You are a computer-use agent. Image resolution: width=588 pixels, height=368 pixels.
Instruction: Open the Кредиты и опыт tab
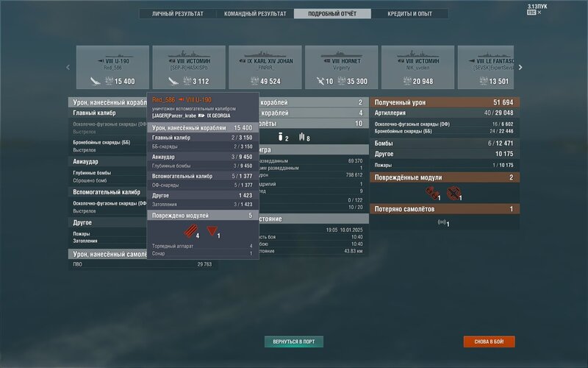[x=408, y=14]
